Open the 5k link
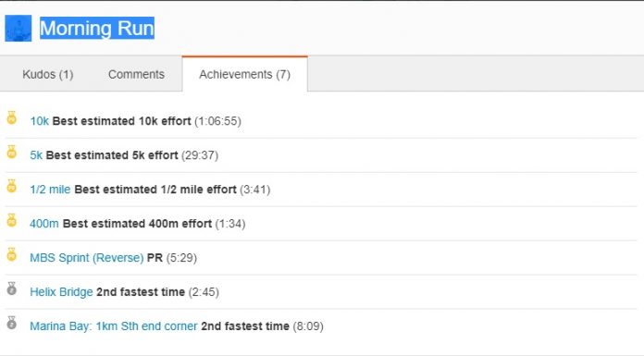Image resolution: width=644 pixels, height=356 pixels. [36, 155]
